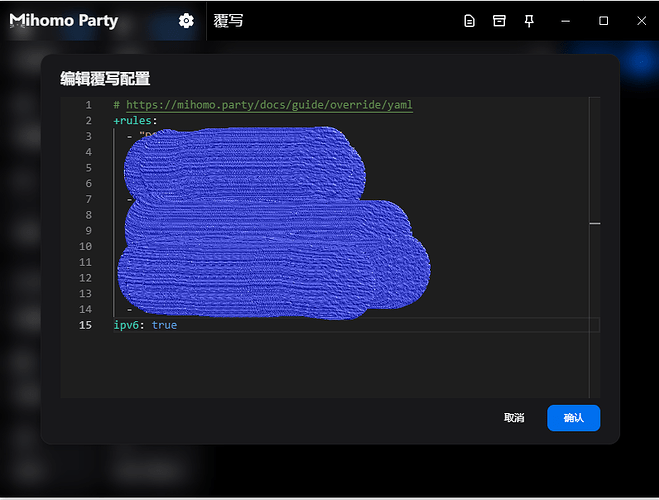Screen dimensions: 659x500
Task: Confirm with the blue 确认 button
Action: point(573,418)
